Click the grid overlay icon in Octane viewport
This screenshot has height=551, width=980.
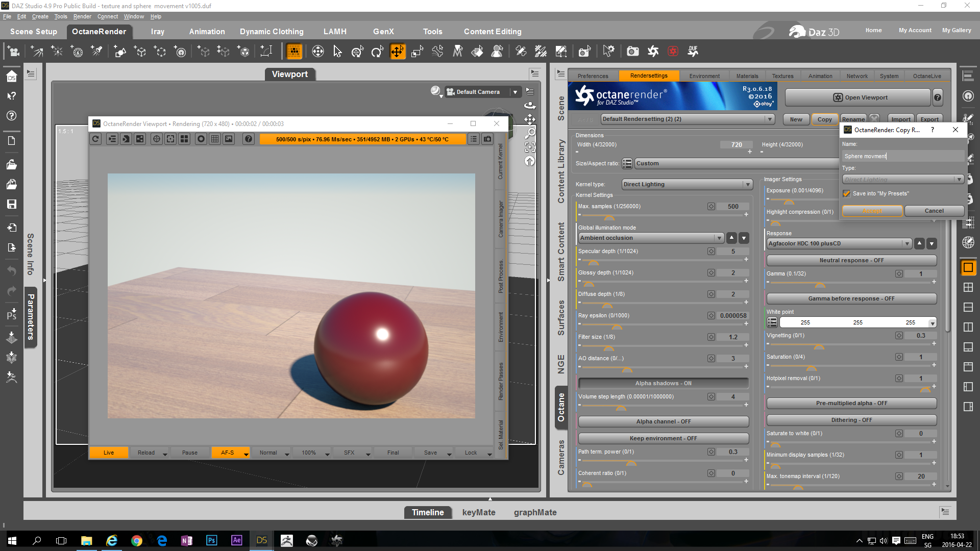(215, 139)
